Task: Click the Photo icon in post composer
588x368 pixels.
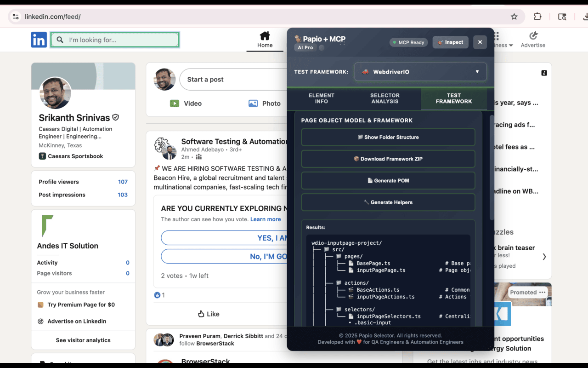Action: click(x=253, y=103)
